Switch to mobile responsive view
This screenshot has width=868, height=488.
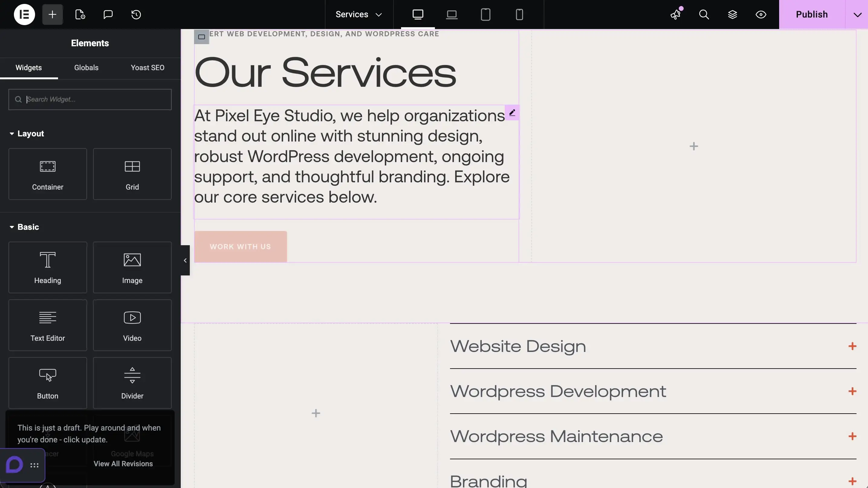(519, 15)
